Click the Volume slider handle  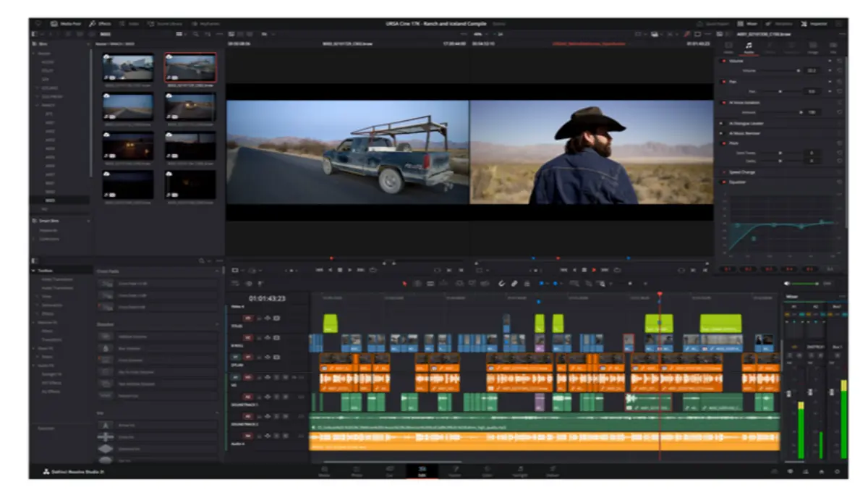pyautogui.click(x=799, y=71)
